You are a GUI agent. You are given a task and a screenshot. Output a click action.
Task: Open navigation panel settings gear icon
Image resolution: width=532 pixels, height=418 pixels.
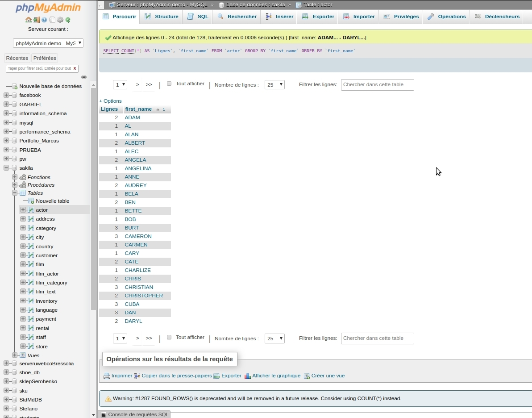(60, 20)
